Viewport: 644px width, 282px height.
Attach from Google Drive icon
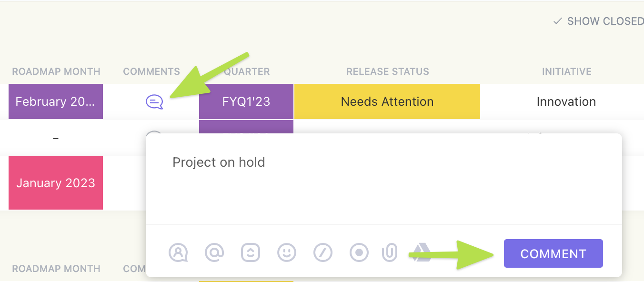[x=422, y=253]
